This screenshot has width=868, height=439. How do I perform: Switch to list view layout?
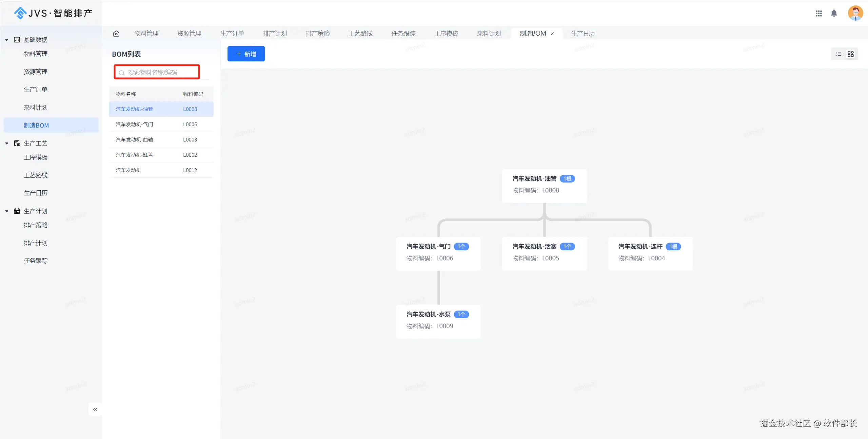click(839, 54)
